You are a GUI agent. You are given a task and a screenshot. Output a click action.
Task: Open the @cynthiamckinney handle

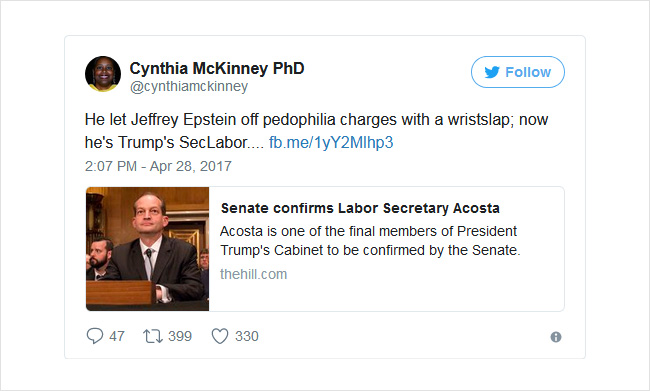pyautogui.click(x=189, y=86)
